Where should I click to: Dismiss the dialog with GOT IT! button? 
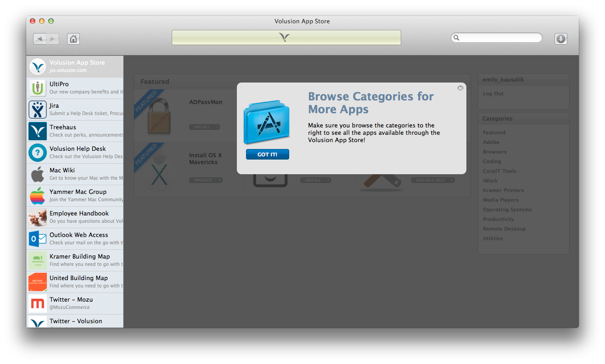[x=268, y=154]
